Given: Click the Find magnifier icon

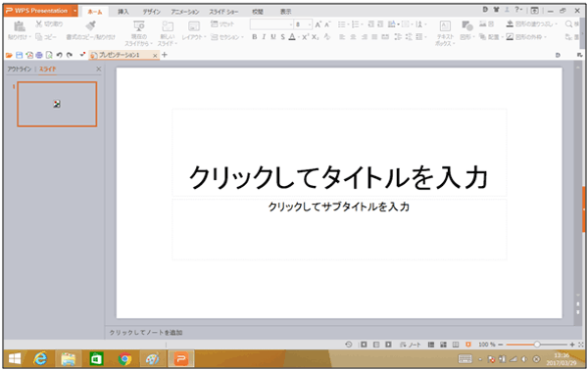Looking at the screenshot, I should [568, 23].
